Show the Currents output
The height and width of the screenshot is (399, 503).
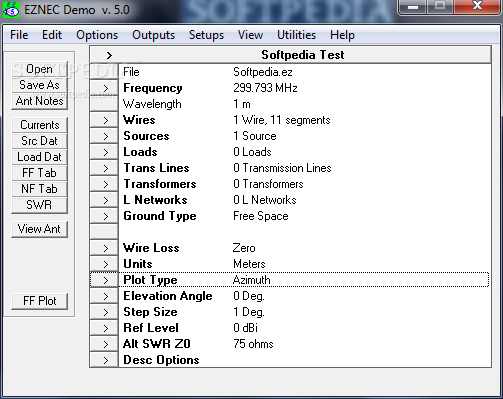39,125
